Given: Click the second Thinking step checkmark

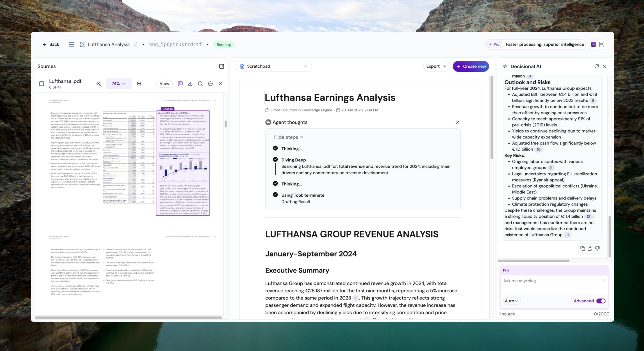Looking at the screenshot, I should [275, 183].
